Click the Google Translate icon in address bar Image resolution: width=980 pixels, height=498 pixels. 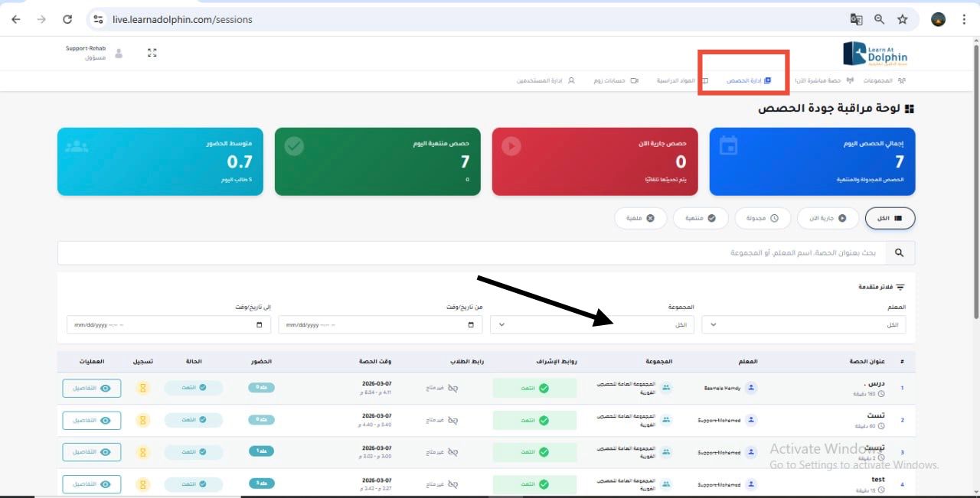click(856, 19)
